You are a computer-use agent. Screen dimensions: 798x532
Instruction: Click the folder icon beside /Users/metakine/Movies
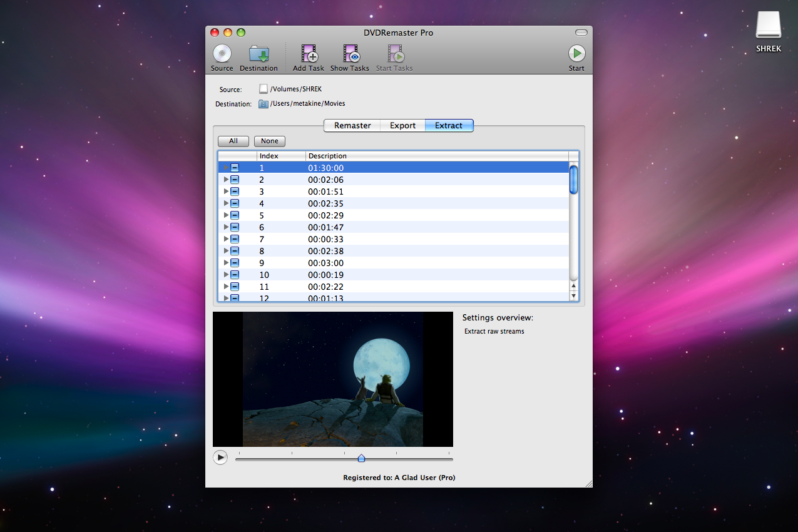click(x=263, y=104)
